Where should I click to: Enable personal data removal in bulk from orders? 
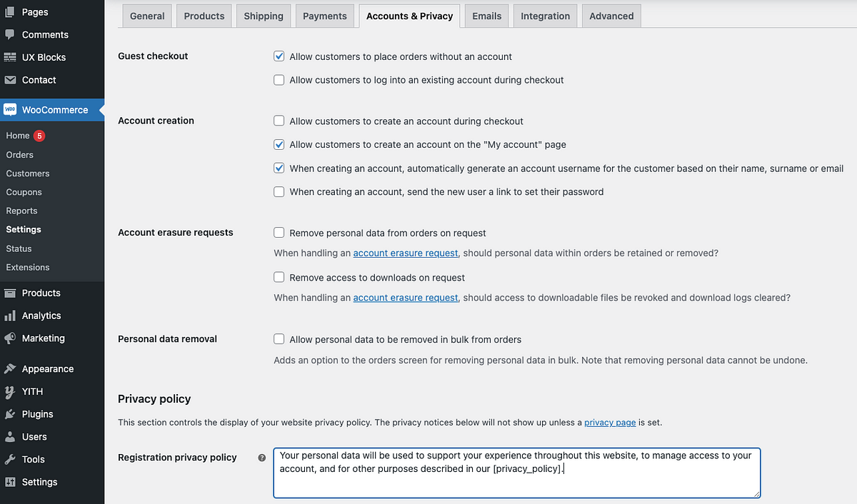[x=279, y=339]
